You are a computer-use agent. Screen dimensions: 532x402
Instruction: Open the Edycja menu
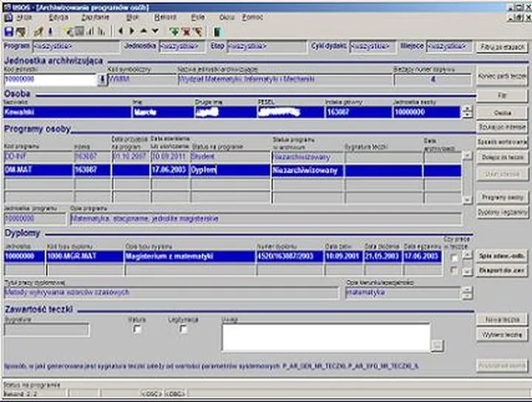click(58, 16)
